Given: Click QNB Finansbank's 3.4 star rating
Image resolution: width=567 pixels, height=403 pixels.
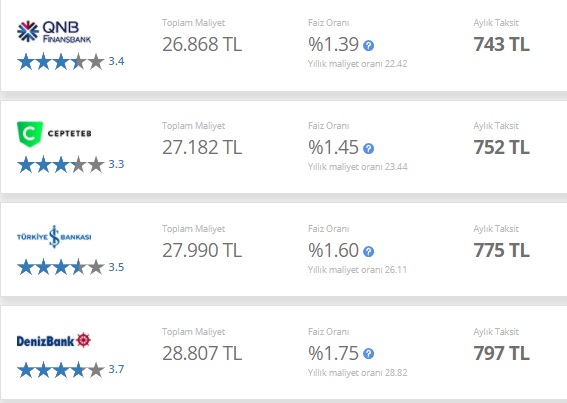Looking at the screenshot, I should 71,61.
